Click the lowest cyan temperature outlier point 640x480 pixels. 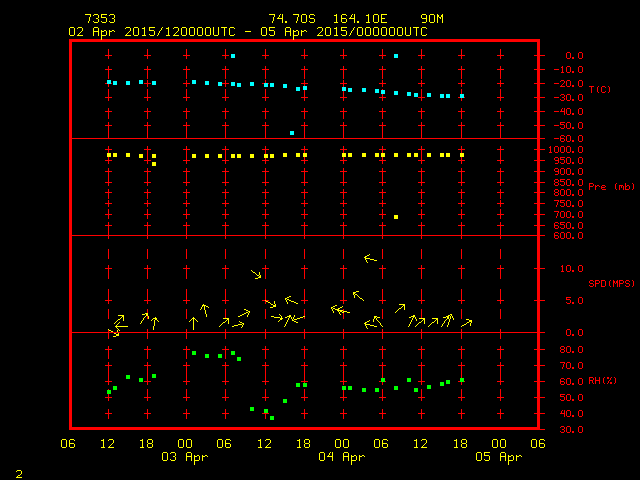click(292, 133)
